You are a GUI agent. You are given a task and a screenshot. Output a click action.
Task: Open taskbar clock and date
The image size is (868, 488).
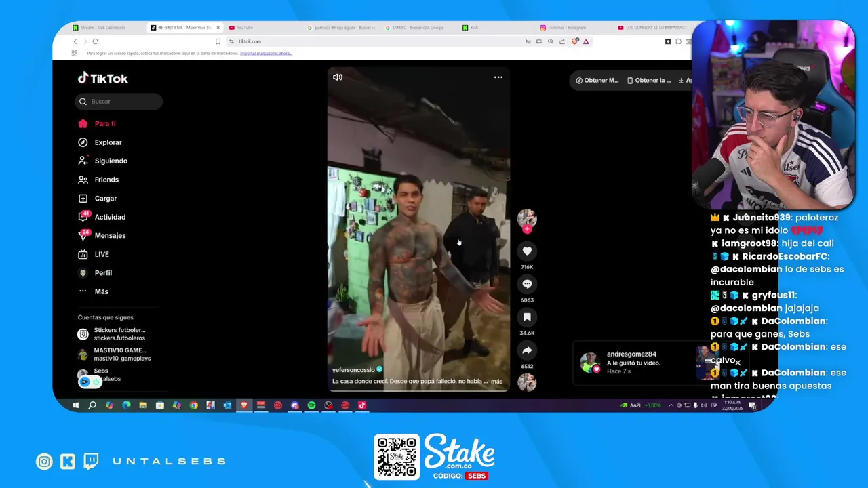733,405
